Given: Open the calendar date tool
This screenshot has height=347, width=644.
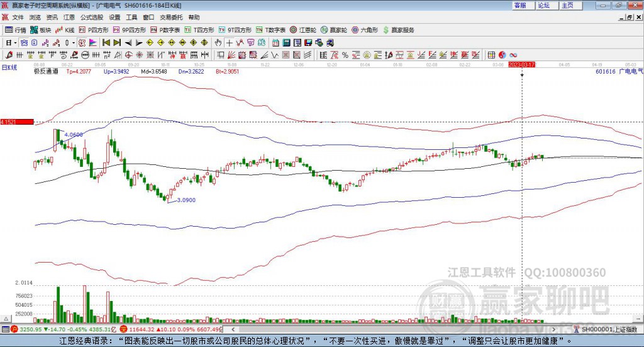Looking at the screenshot, I should click(275, 42).
